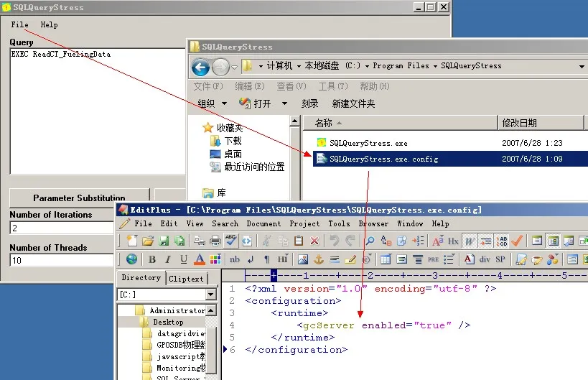The image size is (588, 380).
Task: Click the font color A icon
Action: (x=200, y=259)
